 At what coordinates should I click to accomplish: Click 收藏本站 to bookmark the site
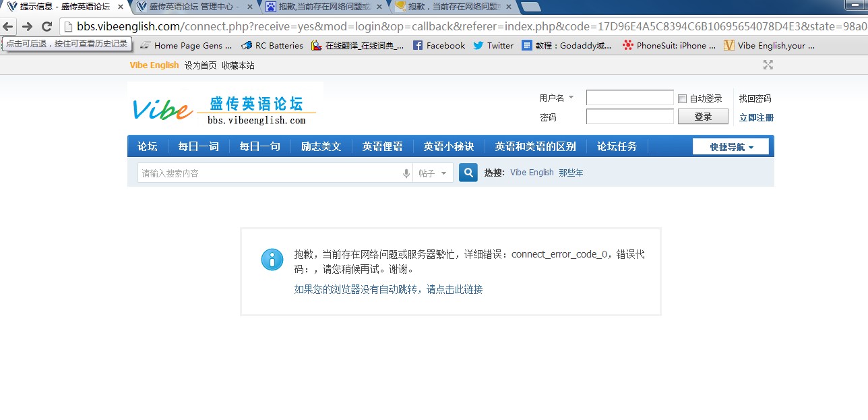(238, 65)
